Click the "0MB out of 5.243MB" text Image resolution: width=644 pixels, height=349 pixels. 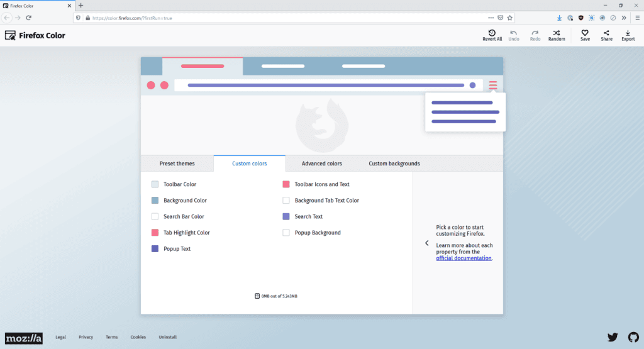pos(279,296)
